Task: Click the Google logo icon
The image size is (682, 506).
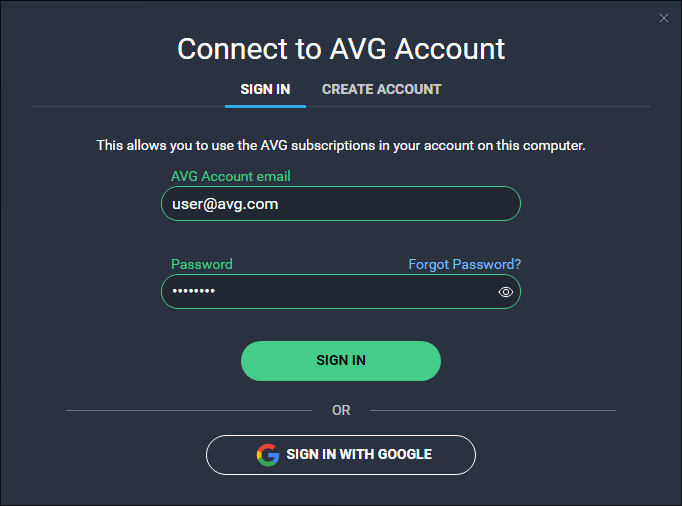Action: 268,455
